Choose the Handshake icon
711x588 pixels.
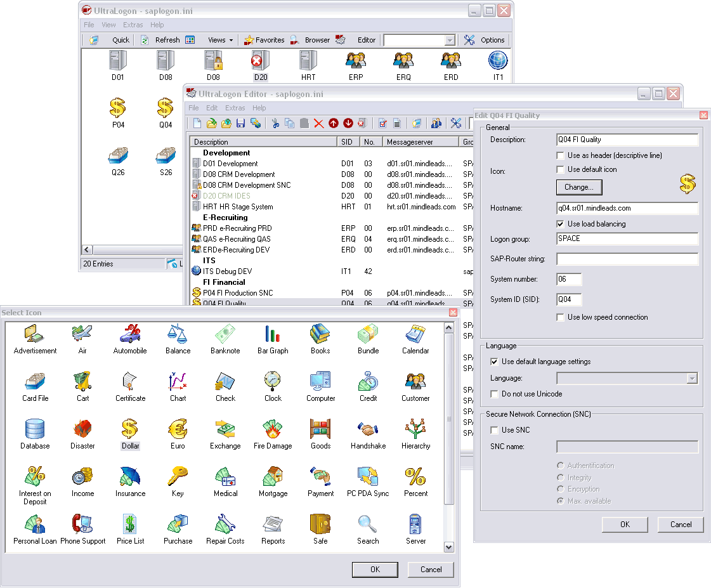tap(369, 434)
